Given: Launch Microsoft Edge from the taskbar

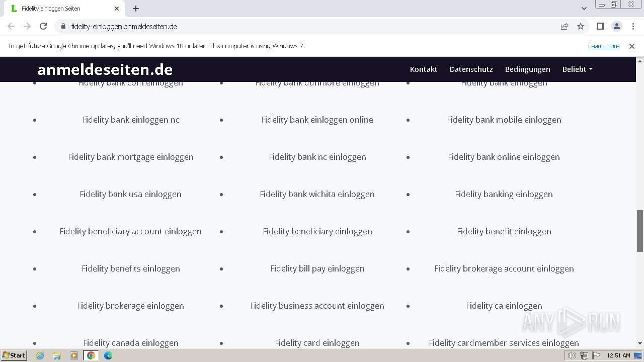Looking at the screenshot, I should click(x=108, y=355).
